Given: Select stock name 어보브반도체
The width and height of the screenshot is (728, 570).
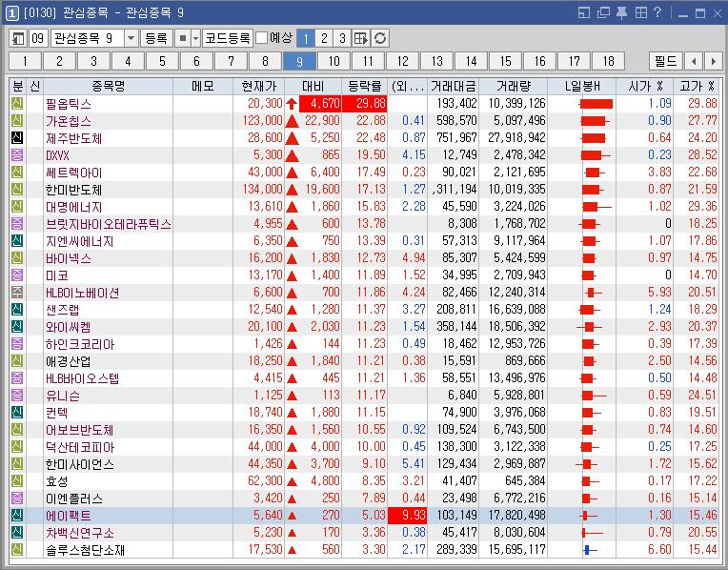Looking at the screenshot, I should click(79, 430).
